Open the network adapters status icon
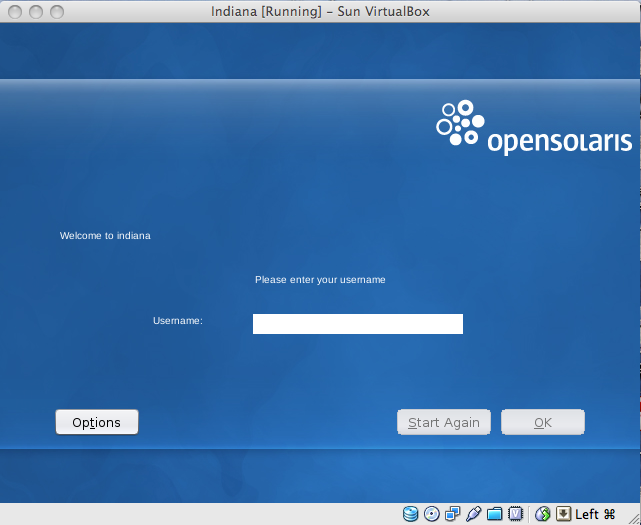The width and height of the screenshot is (641, 525). pos(453,514)
